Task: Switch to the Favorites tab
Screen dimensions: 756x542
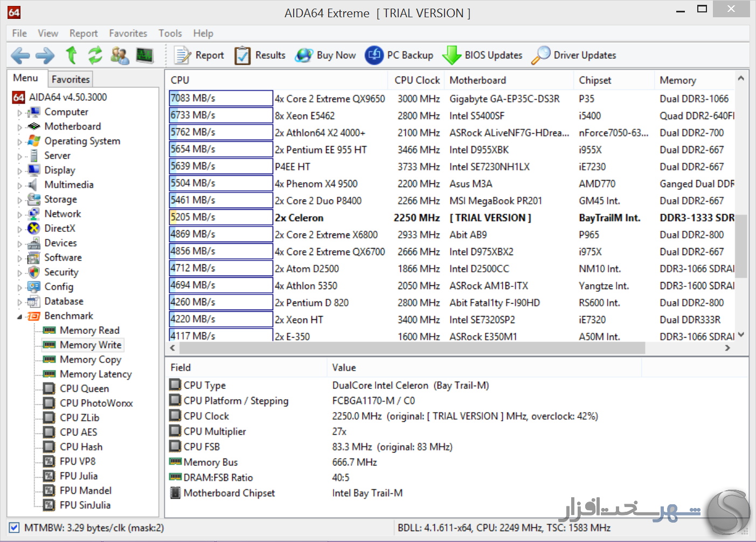Action: [x=71, y=79]
